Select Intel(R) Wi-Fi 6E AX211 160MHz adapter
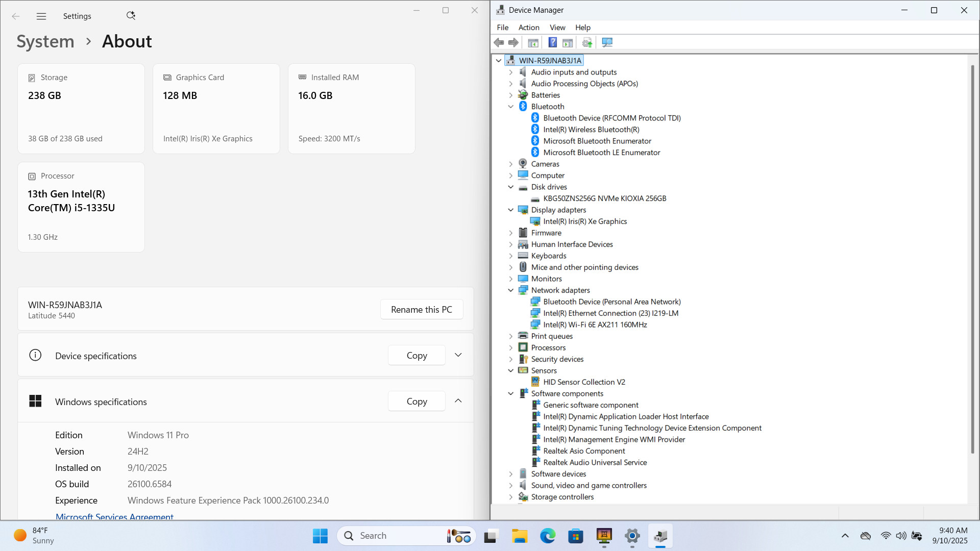The width and height of the screenshot is (980, 551). point(595,325)
